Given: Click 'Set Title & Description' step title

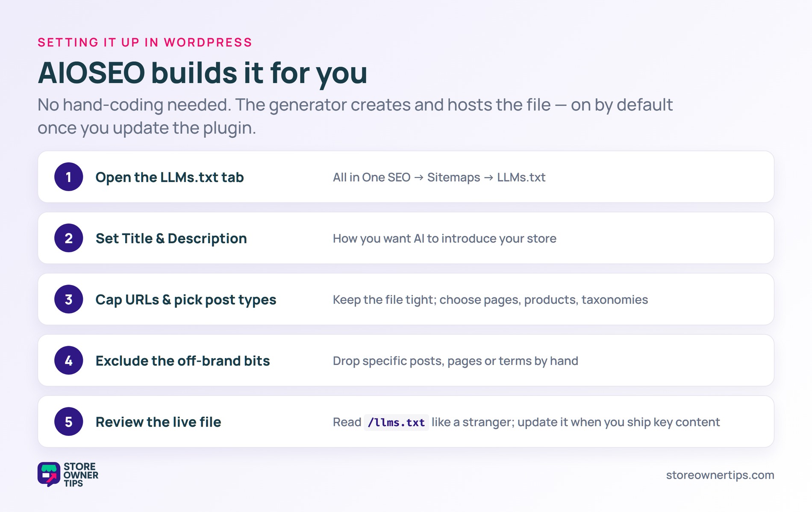Looking at the screenshot, I should 171,238.
